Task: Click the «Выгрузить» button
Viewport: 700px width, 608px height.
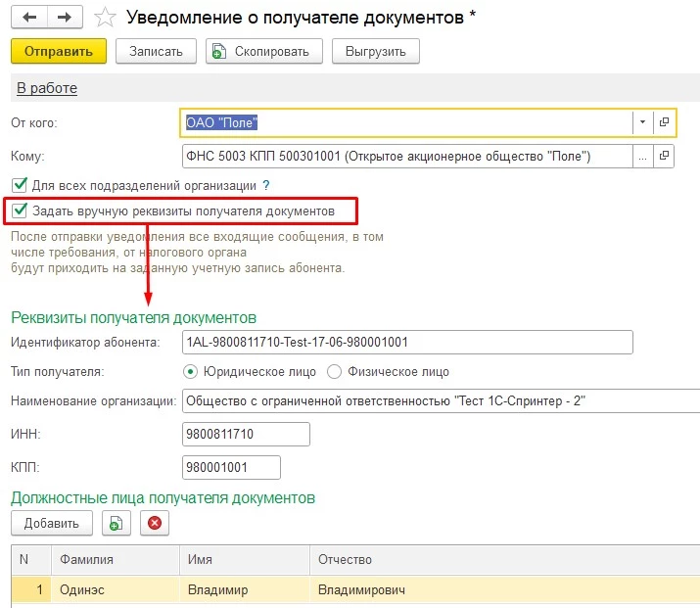Action: pyautogui.click(x=376, y=51)
